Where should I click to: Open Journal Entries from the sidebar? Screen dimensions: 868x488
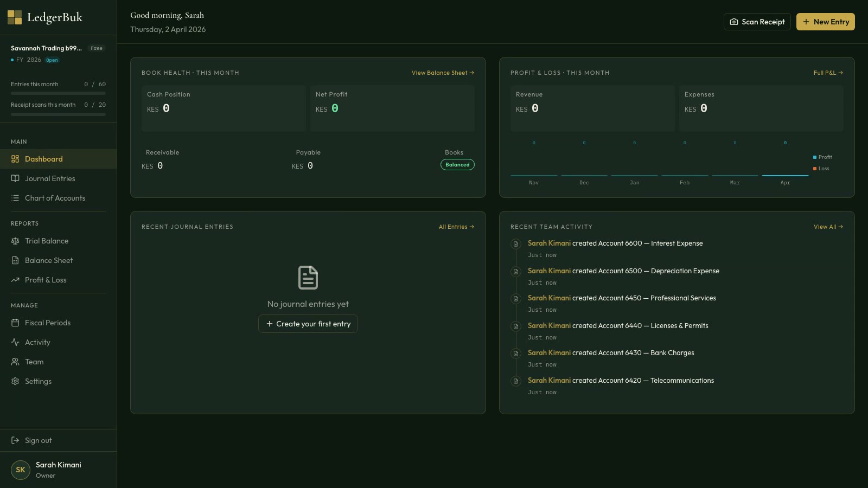50,178
